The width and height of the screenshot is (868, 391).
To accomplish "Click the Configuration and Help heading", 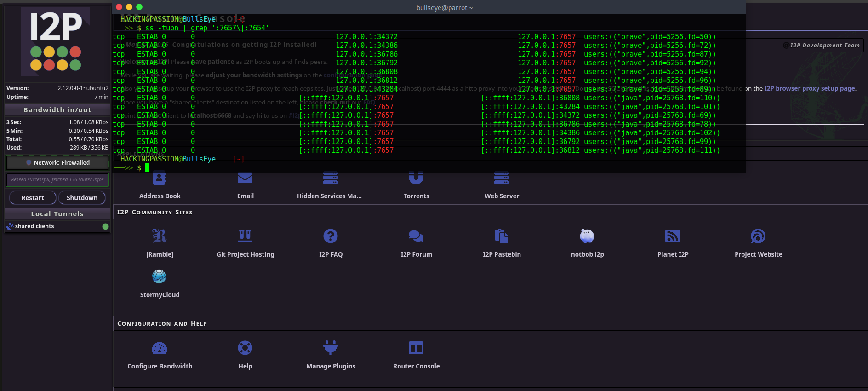I will coord(162,323).
